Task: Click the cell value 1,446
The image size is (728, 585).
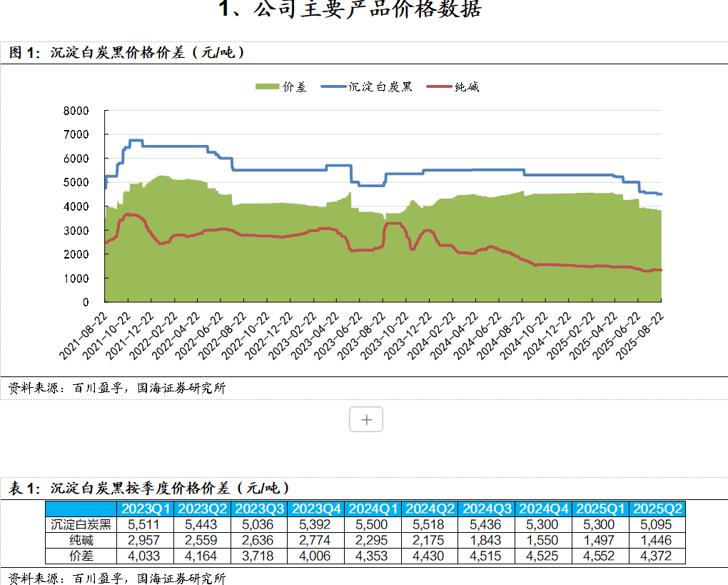Action: point(656,541)
